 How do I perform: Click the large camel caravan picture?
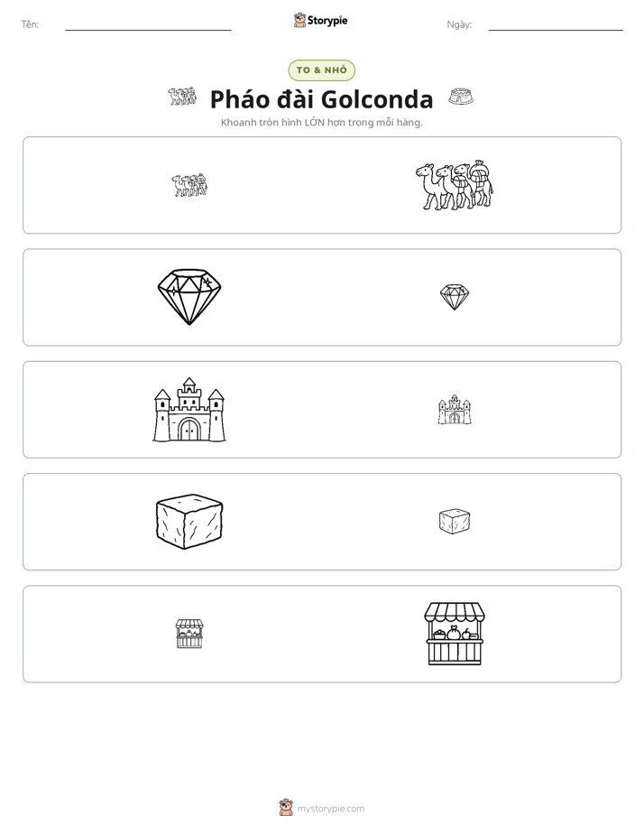tap(455, 185)
